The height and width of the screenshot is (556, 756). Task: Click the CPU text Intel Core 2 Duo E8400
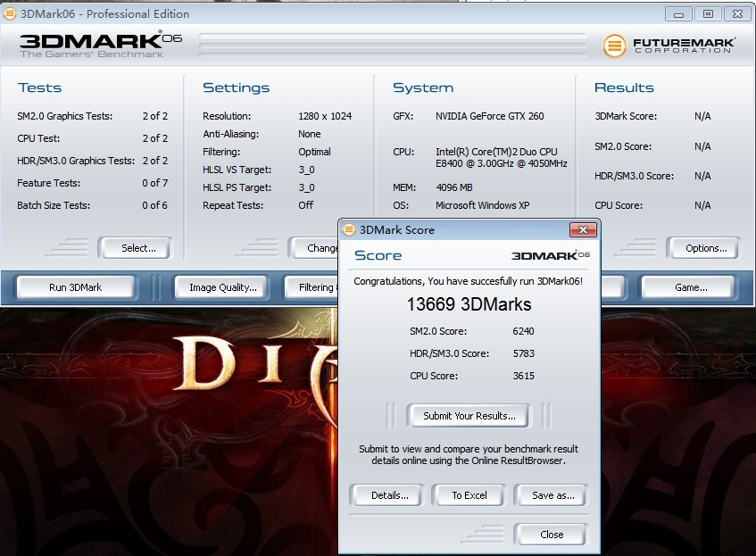501,158
